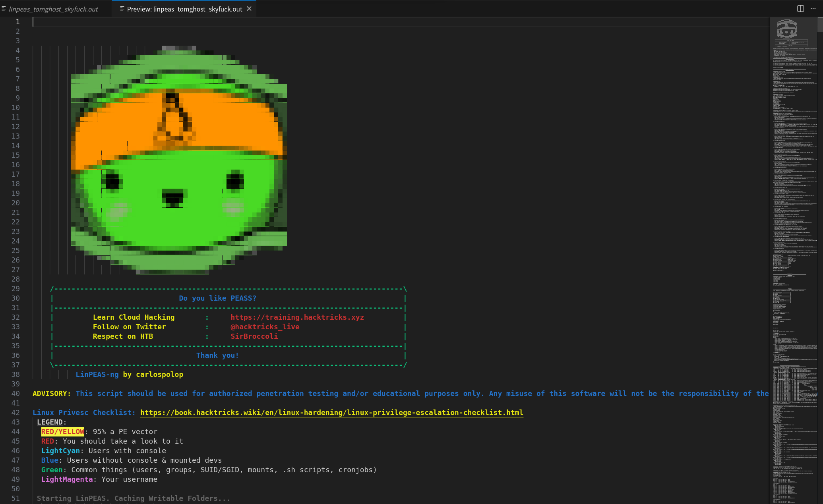Click line number 1 in the gutter

point(17,22)
